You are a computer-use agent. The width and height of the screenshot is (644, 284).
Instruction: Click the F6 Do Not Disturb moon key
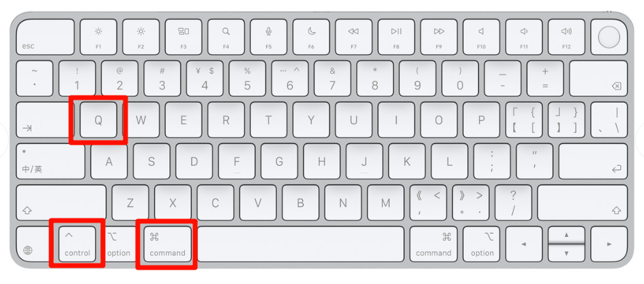coord(311,37)
